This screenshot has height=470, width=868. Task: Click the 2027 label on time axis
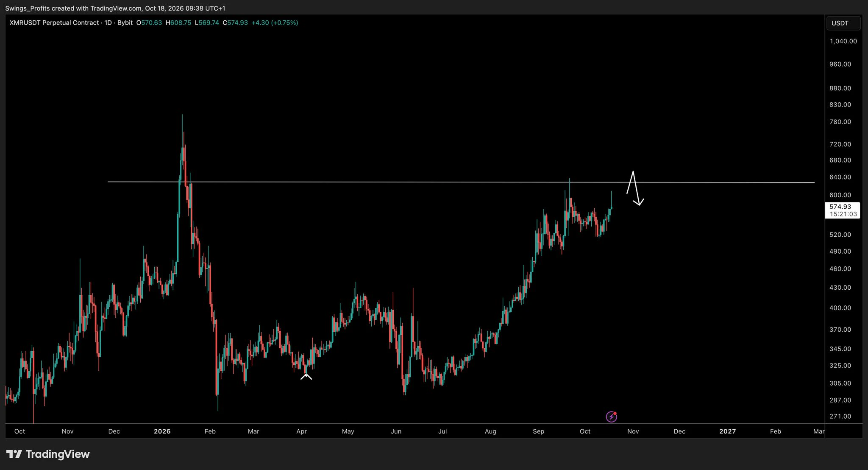[727, 431]
